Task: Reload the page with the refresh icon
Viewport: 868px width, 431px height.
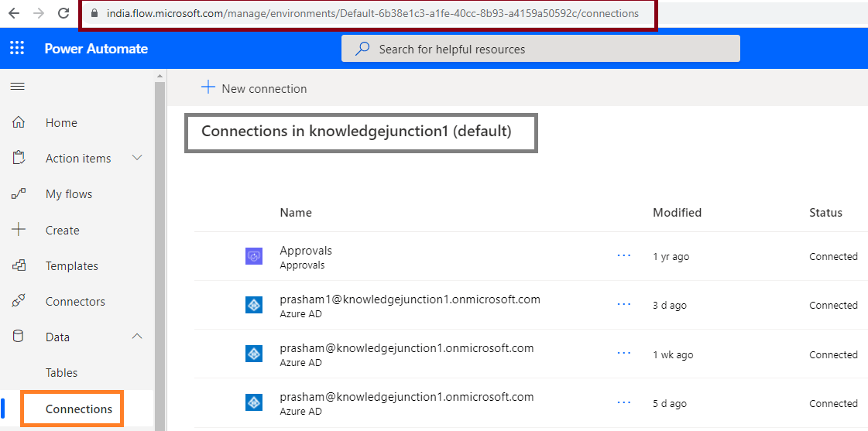Action: click(x=63, y=12)
